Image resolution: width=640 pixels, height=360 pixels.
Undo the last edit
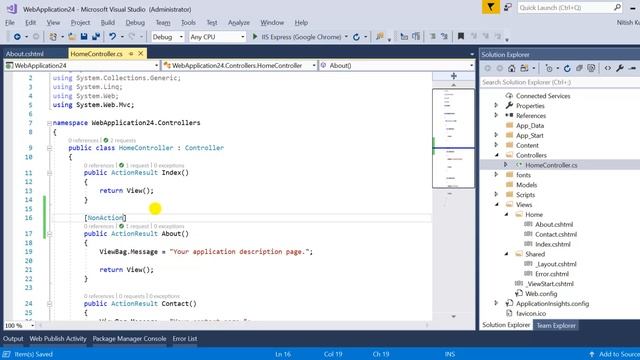pos(113,37)
